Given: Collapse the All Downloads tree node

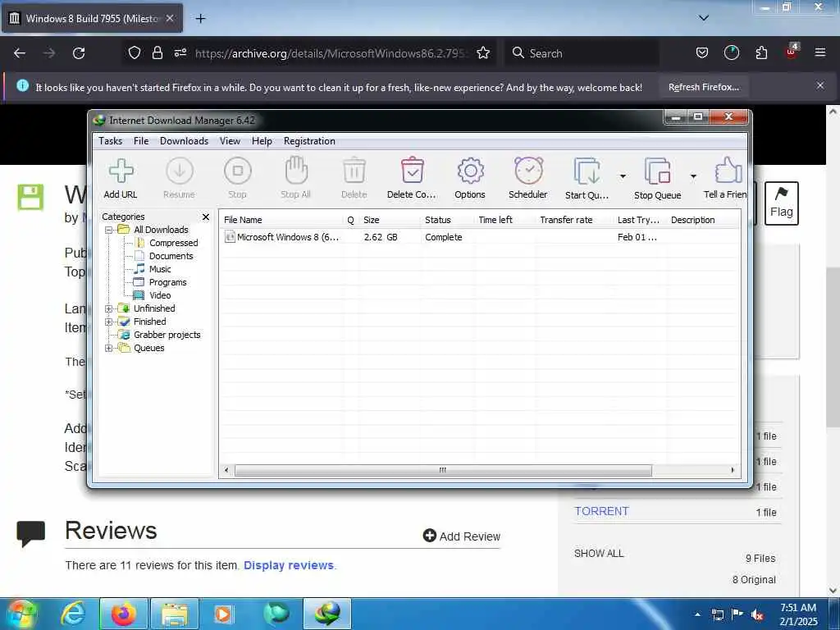Looking at the screenshot, I should (x=109, y=230).
